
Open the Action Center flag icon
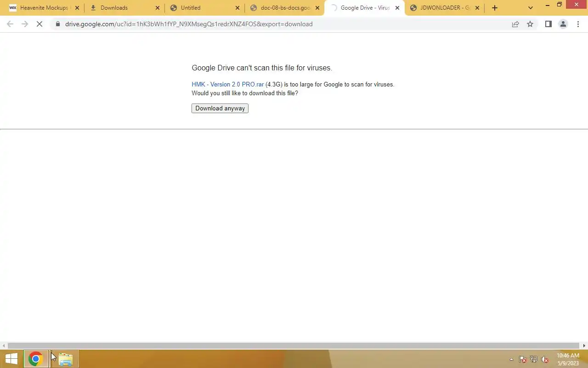[x=523, y=359]
